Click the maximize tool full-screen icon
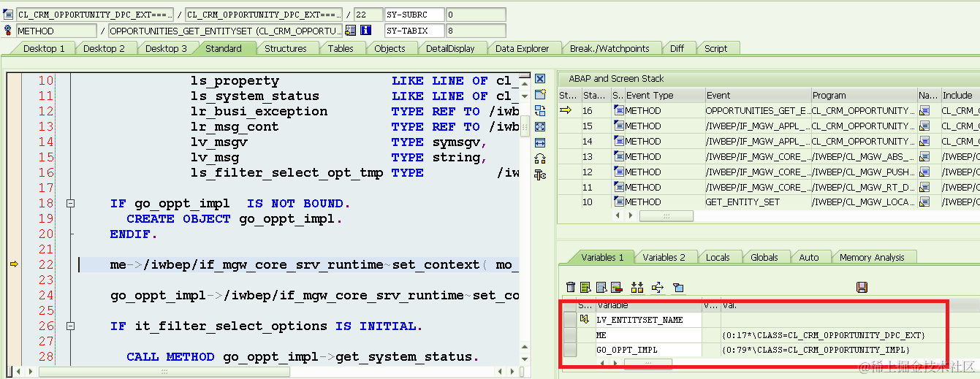 (540, 126)
